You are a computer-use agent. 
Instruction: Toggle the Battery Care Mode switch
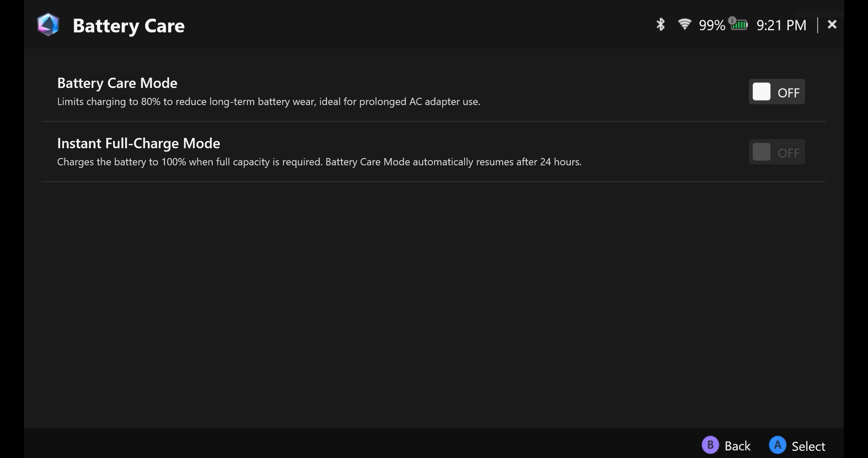776,92
